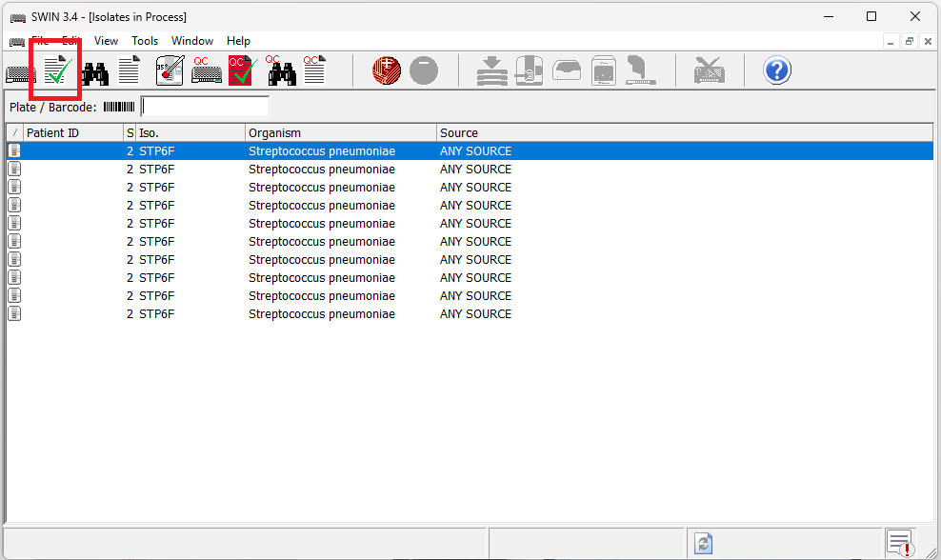Click the gray circle toolbar icon
The image size is (941, 560).
(424, 70)
